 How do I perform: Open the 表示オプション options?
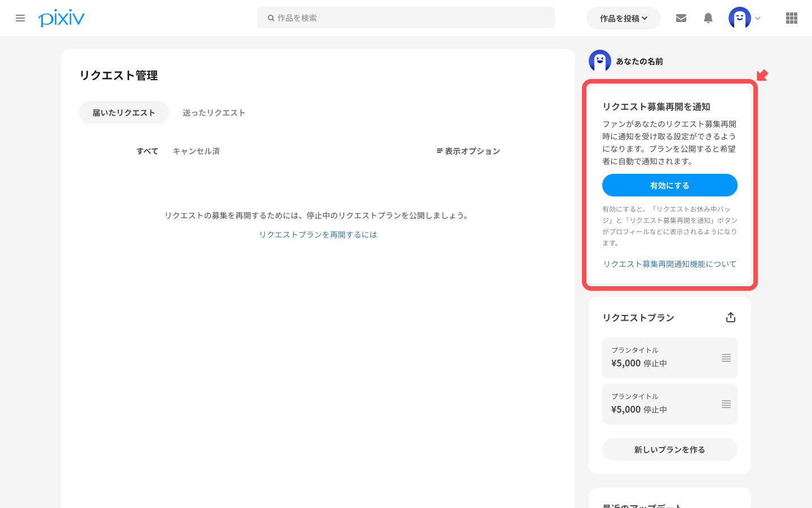pyautogui.click(x=468, y=151)
